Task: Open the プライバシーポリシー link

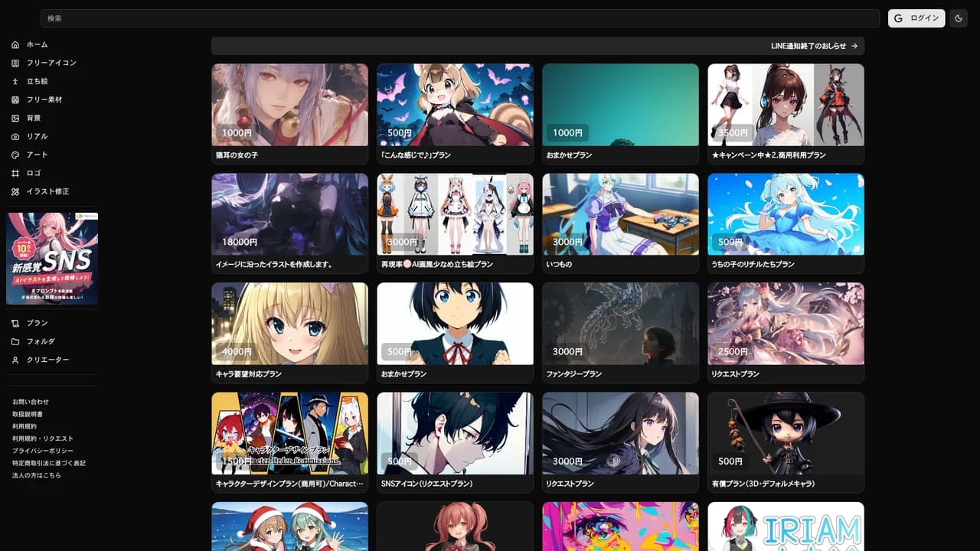Action: 43,451
